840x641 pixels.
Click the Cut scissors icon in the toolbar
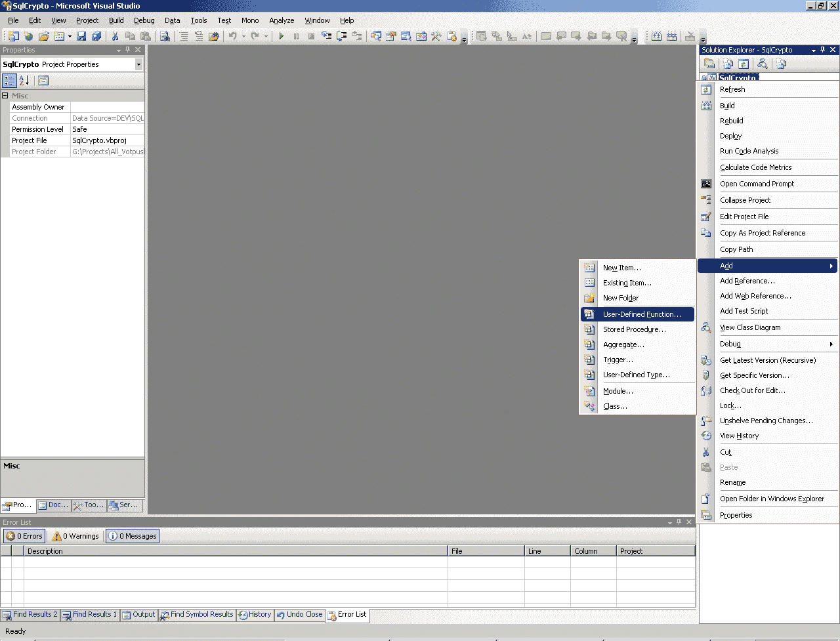coord(115,37)
